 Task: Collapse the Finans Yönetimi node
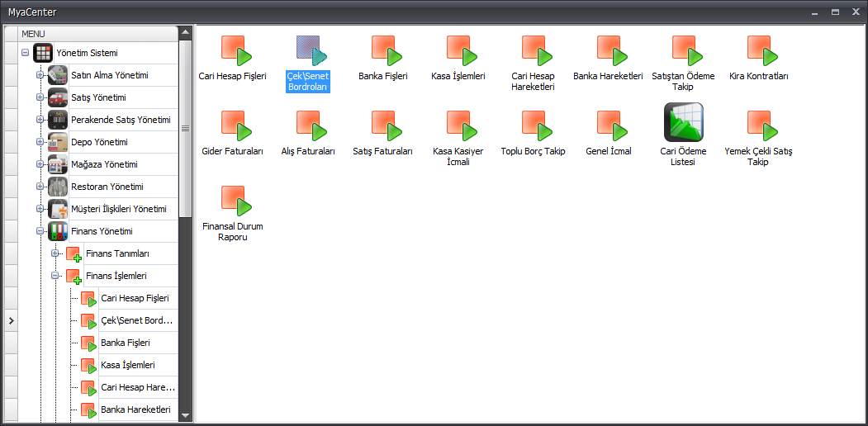pos(40,230)
